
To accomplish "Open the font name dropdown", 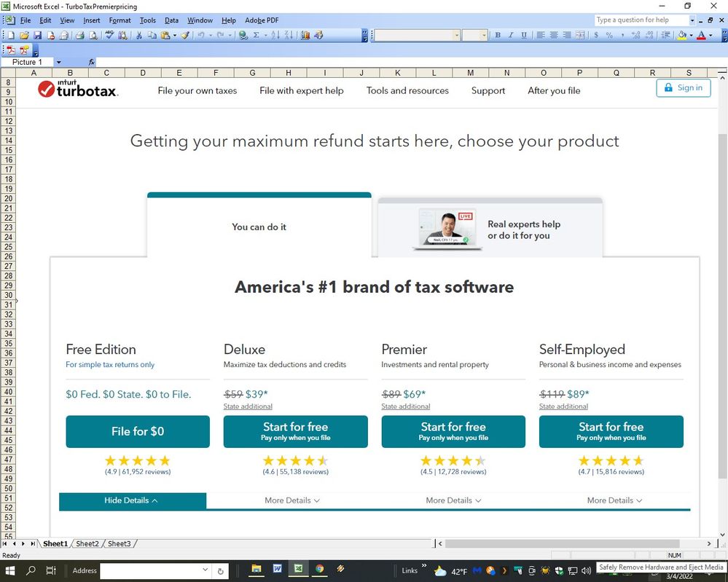I will point(457,35).
